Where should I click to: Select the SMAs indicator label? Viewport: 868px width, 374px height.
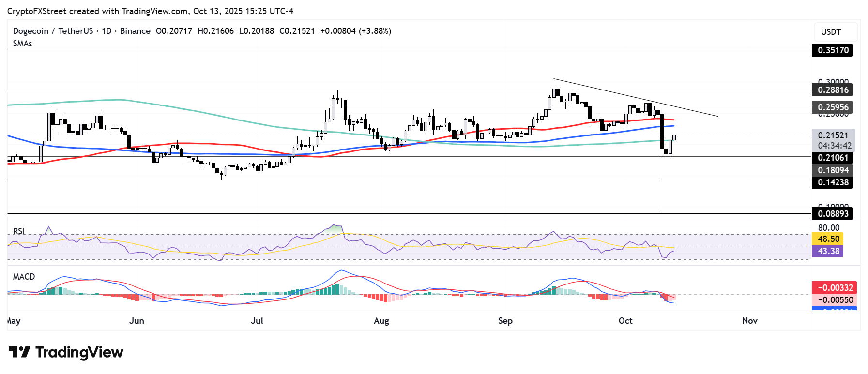click(x=22, y=44)
